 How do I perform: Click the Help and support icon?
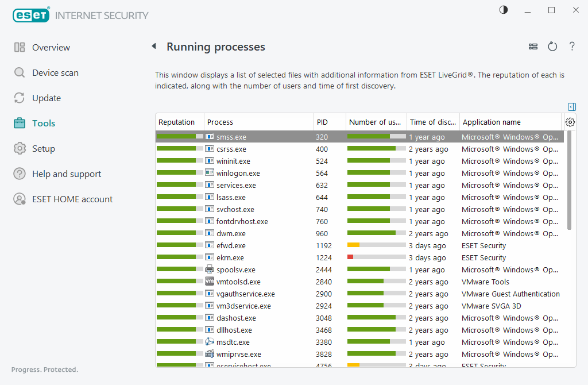20,174
